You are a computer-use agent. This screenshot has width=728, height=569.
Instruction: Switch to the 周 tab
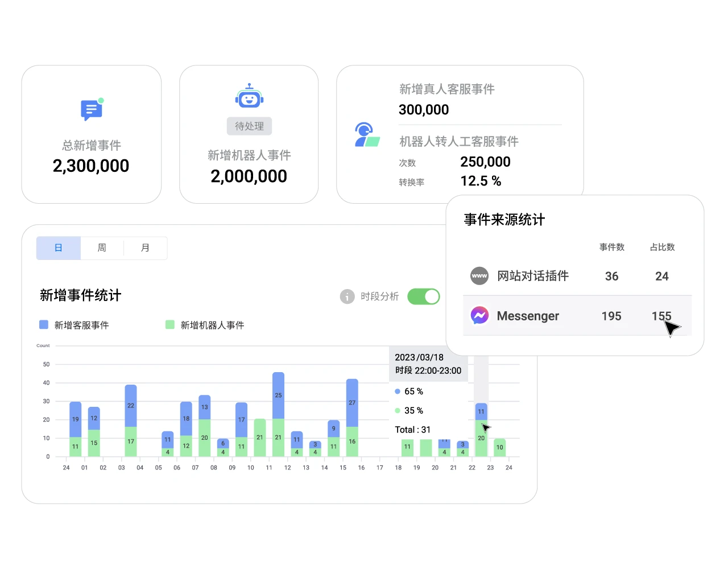[x=101, y=248]
